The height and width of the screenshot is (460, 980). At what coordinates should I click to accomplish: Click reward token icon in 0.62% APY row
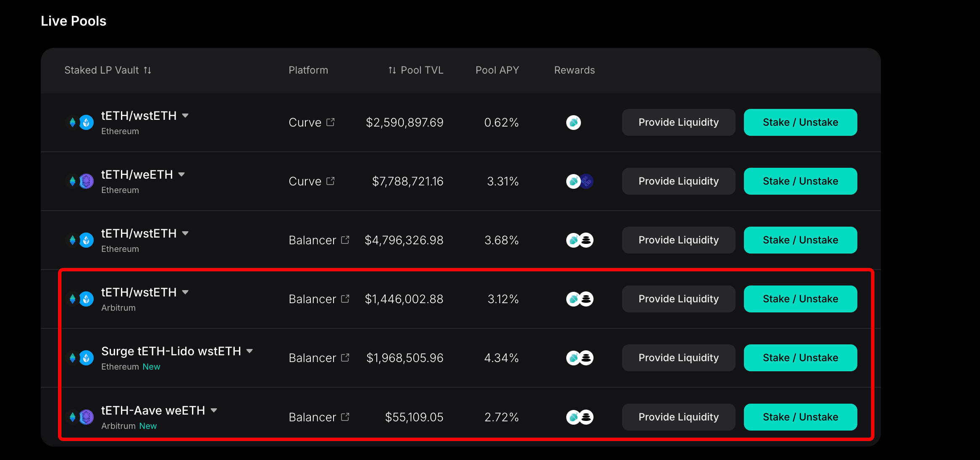click(x=573, y=122)
